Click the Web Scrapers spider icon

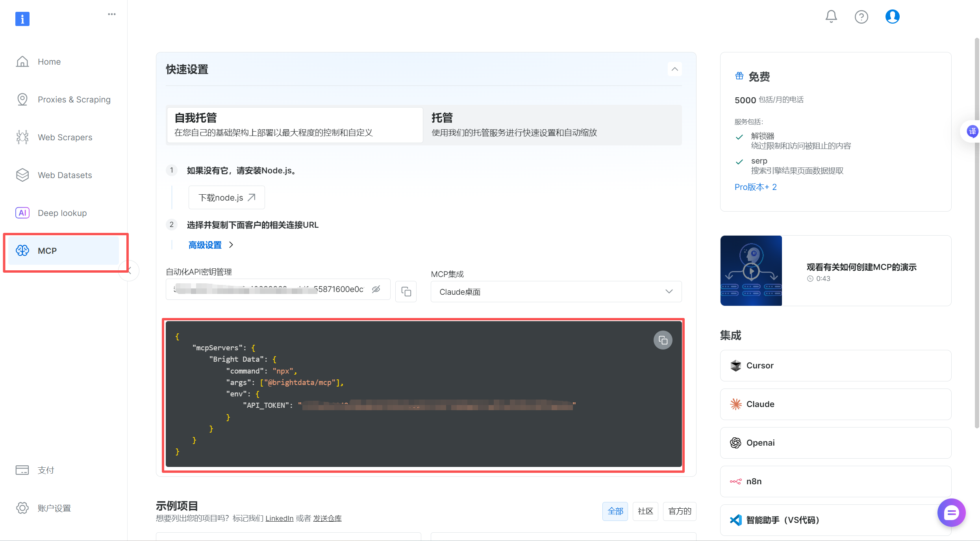tap(22, 137)
